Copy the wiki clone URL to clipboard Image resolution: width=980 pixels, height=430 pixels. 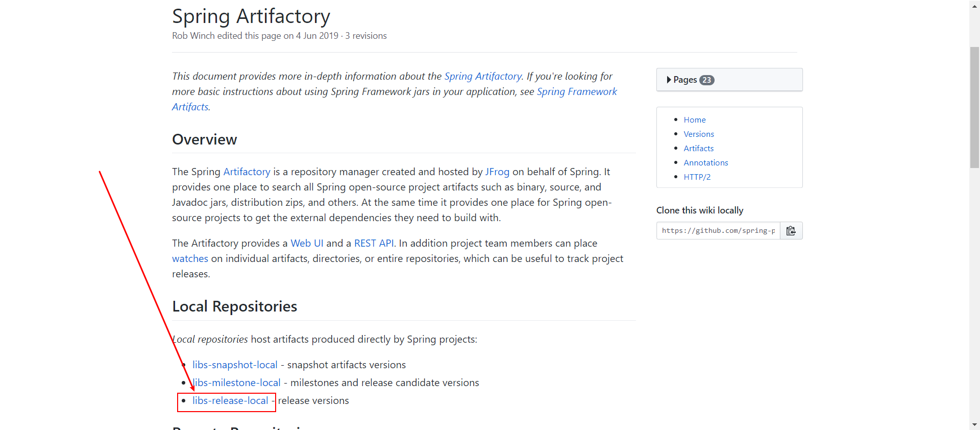(x=791, y=231)
